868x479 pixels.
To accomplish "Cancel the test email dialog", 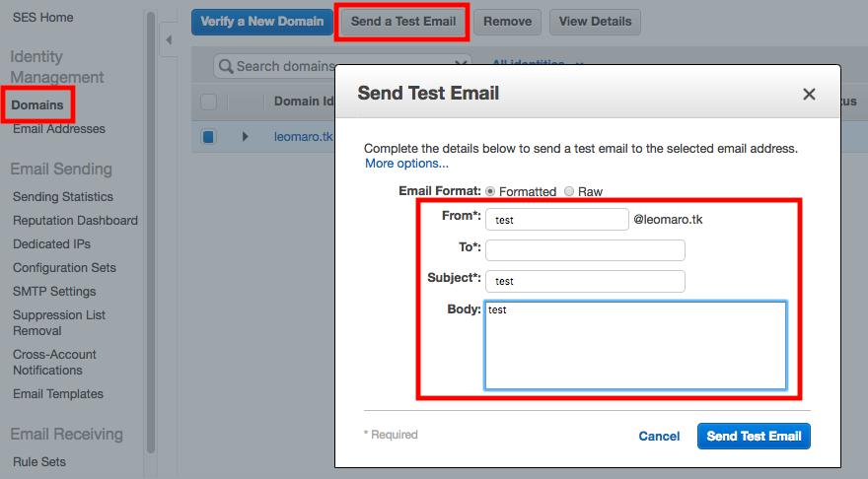I will click(x=659, y=436).
